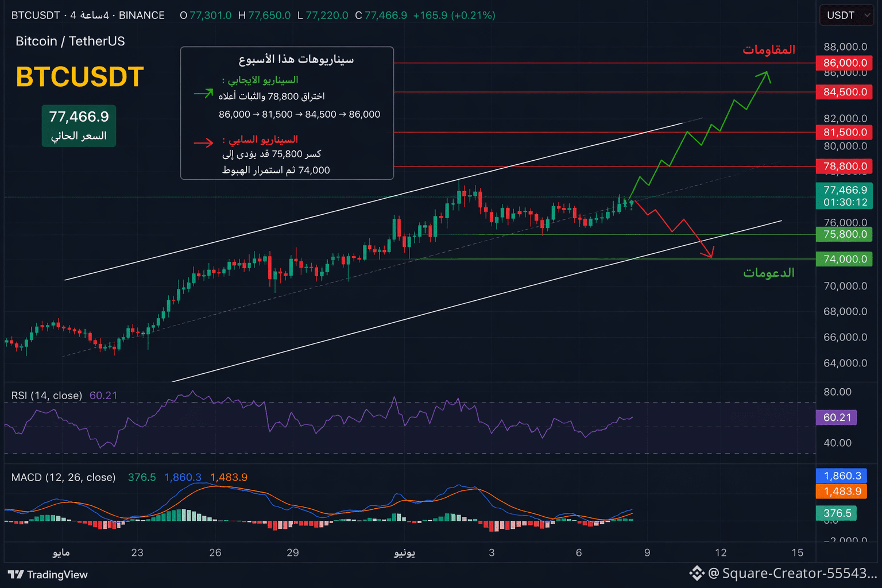Click the 68,000.0 price axis label
The image size is (882, 588).
(845, 311)
